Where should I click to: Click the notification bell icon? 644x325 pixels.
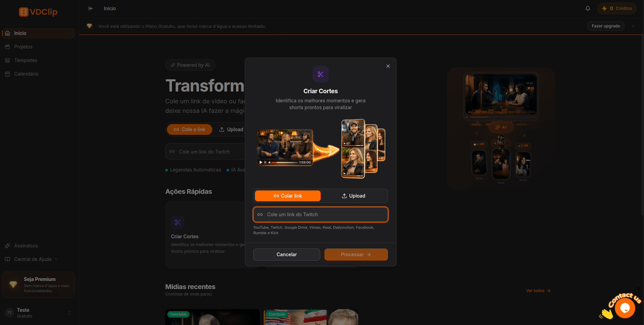[x=588, y=8]
